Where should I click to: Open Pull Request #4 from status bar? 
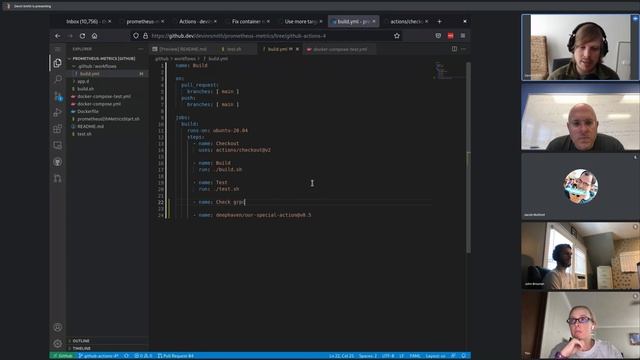(176, 356)
